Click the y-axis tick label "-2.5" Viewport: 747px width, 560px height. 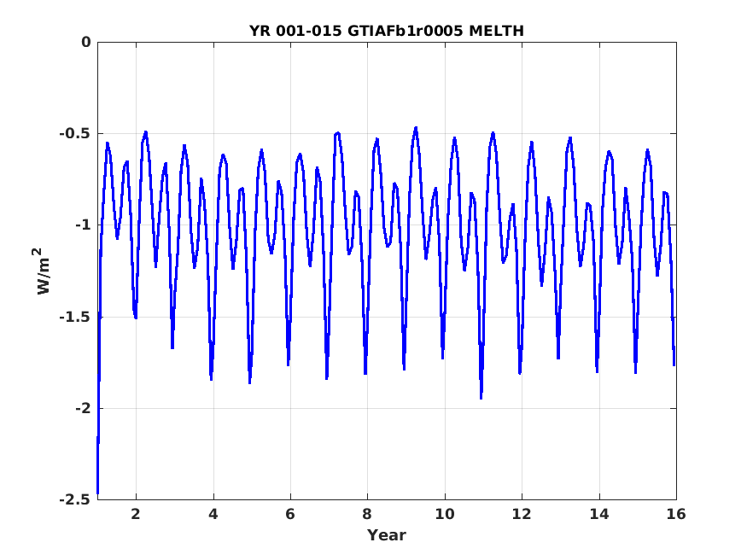(75, 499)
